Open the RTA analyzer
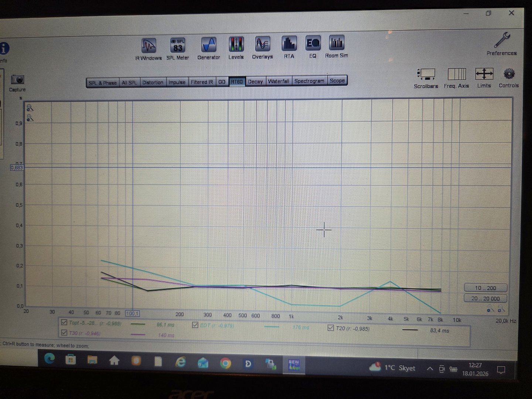 click(289, 47)
